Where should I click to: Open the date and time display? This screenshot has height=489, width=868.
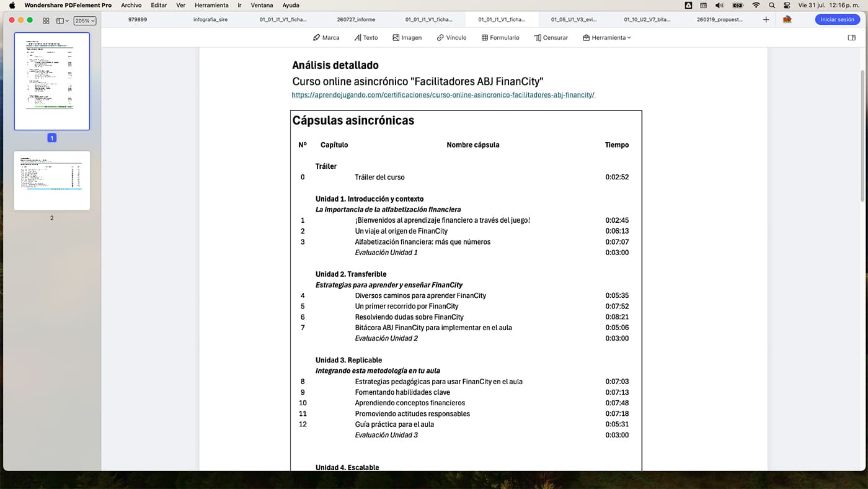(x=830, y=5)
